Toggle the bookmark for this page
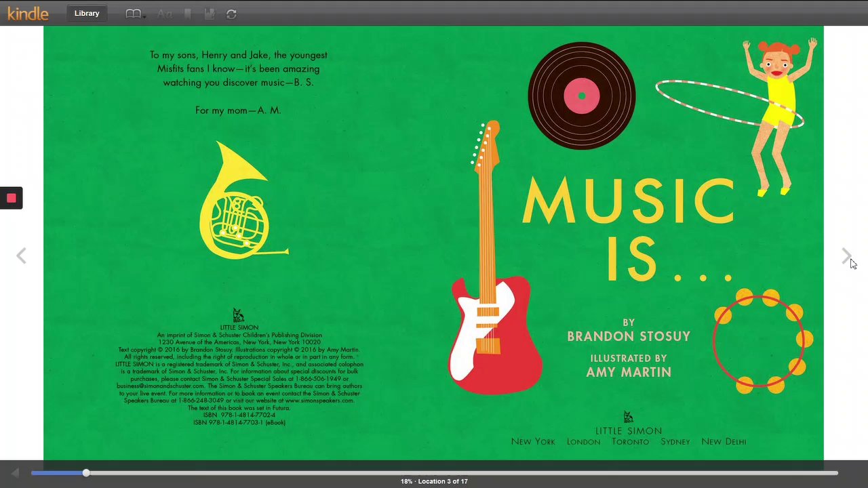Screen dimensions: 868x488 [187, 14]
